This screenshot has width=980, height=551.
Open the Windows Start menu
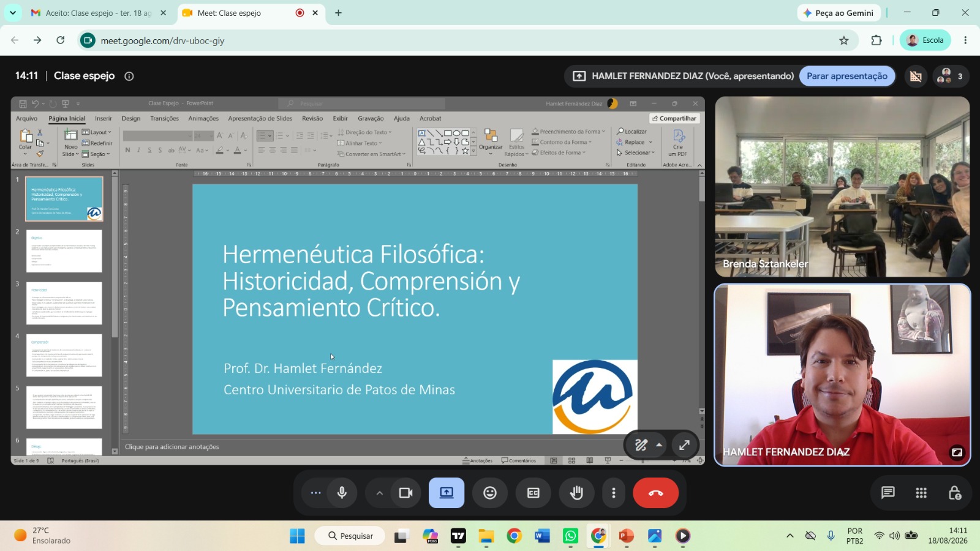(x=297, y=536)
